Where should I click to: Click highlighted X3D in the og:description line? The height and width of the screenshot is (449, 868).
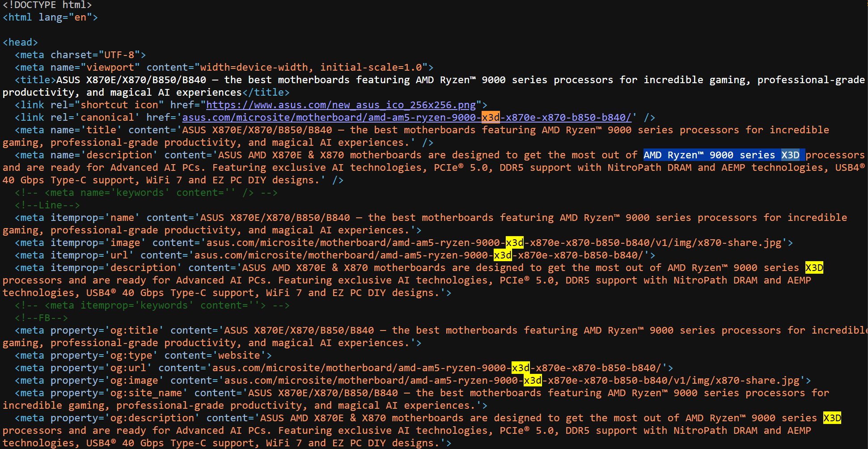point(832,418)
